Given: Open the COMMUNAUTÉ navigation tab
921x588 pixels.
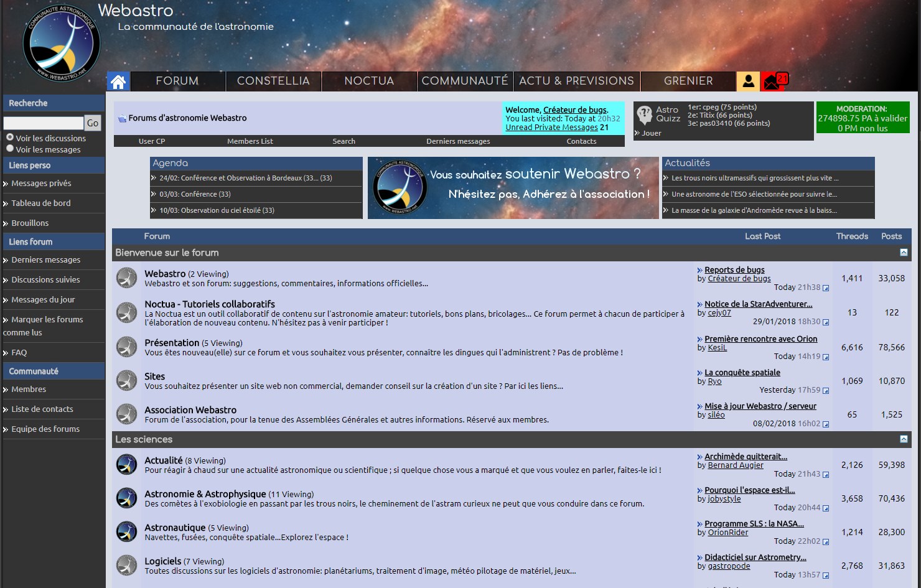Looking at the screenshot, I should tap(465, 82).
